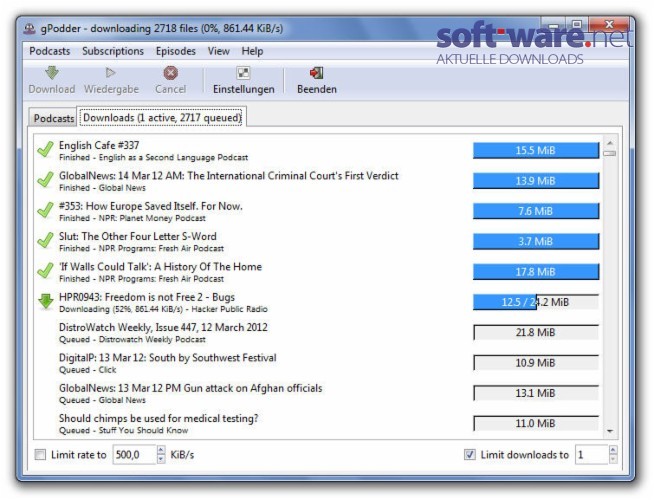Decrease rate limit with down spinner arrow
The width and height of the screenshot is (654, 500).
(161, 459)
